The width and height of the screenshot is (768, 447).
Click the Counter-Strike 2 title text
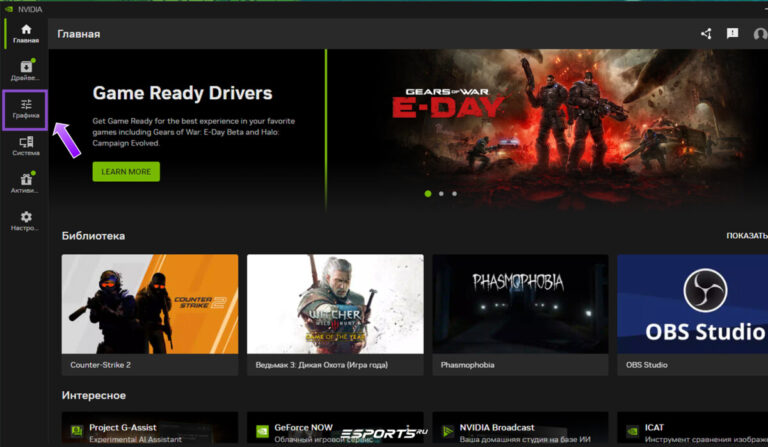[100, 365]
